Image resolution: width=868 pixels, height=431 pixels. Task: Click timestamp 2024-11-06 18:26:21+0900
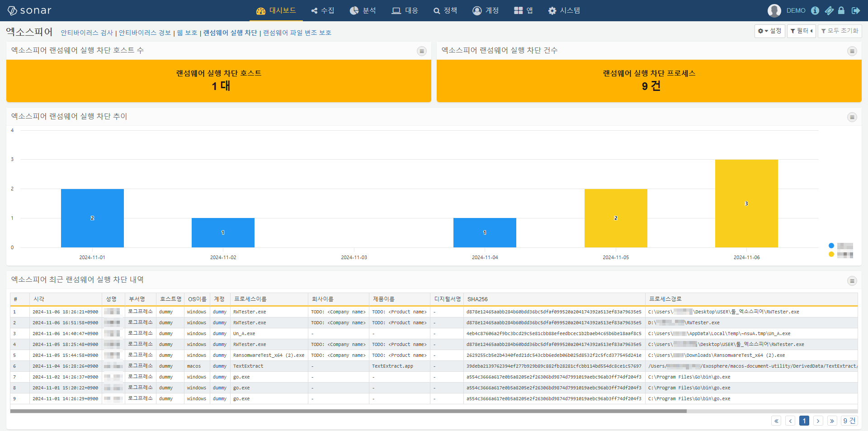(x=65, y=312)
